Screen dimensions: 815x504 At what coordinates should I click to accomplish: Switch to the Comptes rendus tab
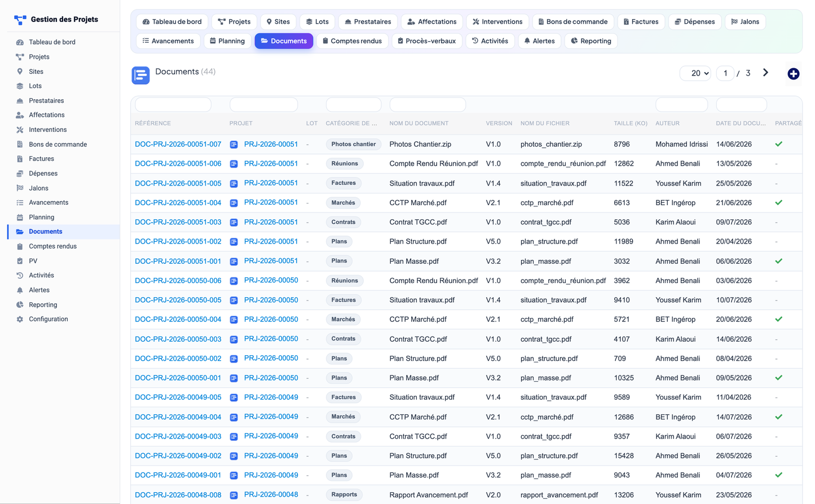pos(352,41)
